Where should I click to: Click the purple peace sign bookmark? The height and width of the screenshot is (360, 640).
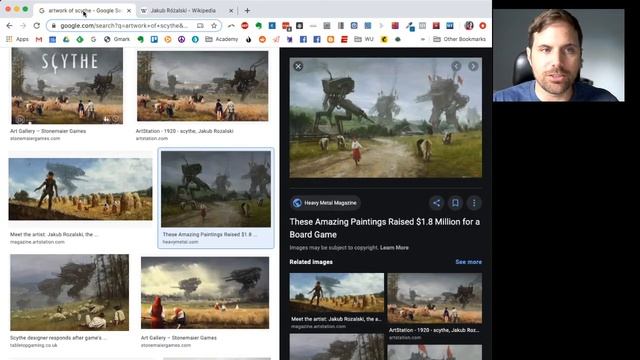182,39
